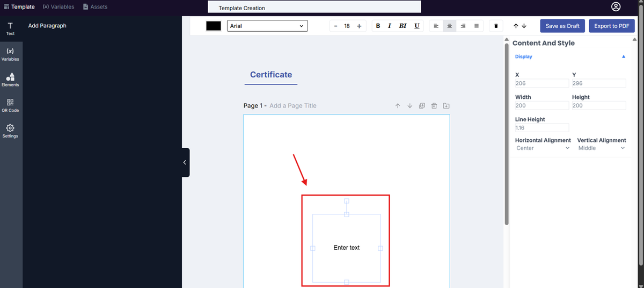The image size is (644, 288).
Task: Collapse the Display section
Action: (x=624, y=56)
